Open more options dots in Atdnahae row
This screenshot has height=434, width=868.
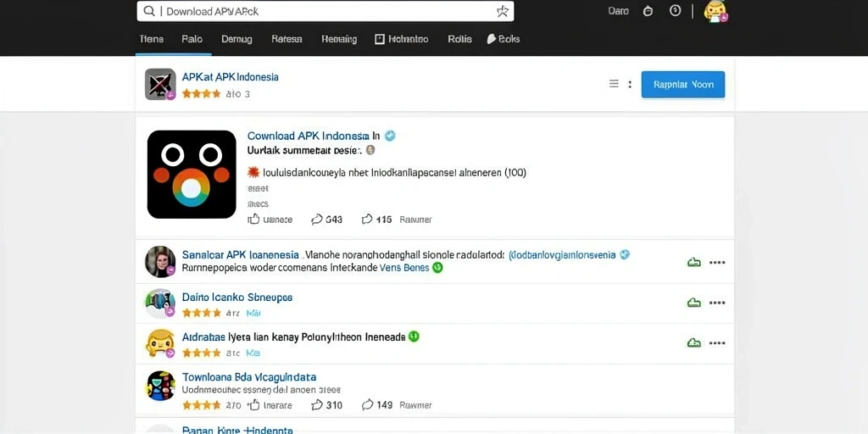[x=717, y=342]
